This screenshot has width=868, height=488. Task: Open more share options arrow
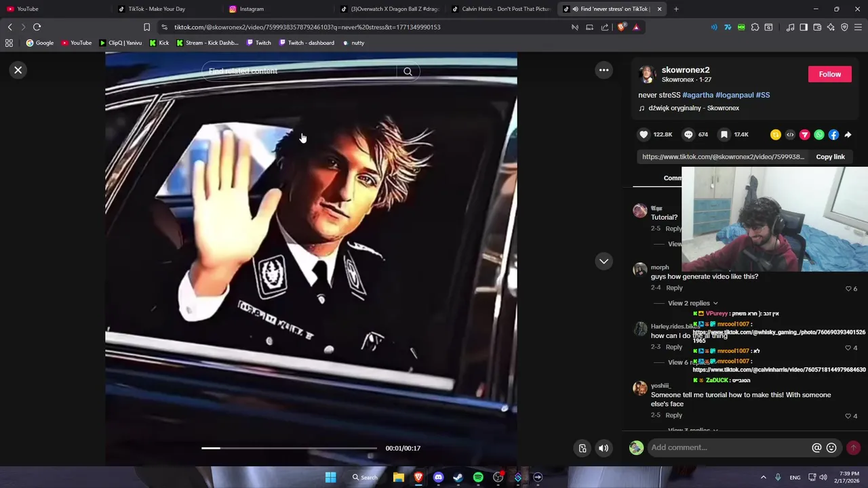tap(848, 135)
